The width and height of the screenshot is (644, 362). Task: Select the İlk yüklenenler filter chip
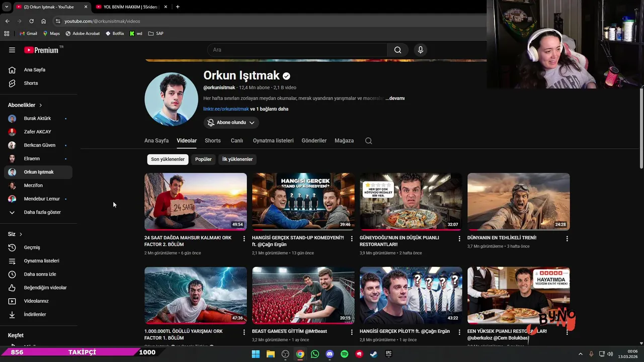(237, 159)
